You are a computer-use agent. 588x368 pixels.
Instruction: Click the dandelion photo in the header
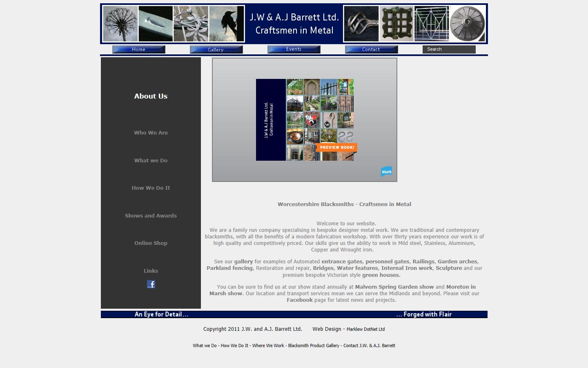[120, 23]
